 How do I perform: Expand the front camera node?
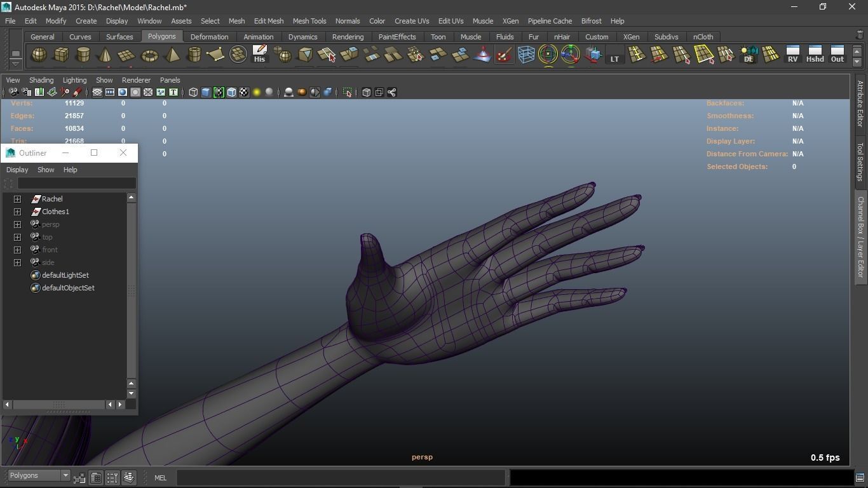tap(18, 250)
